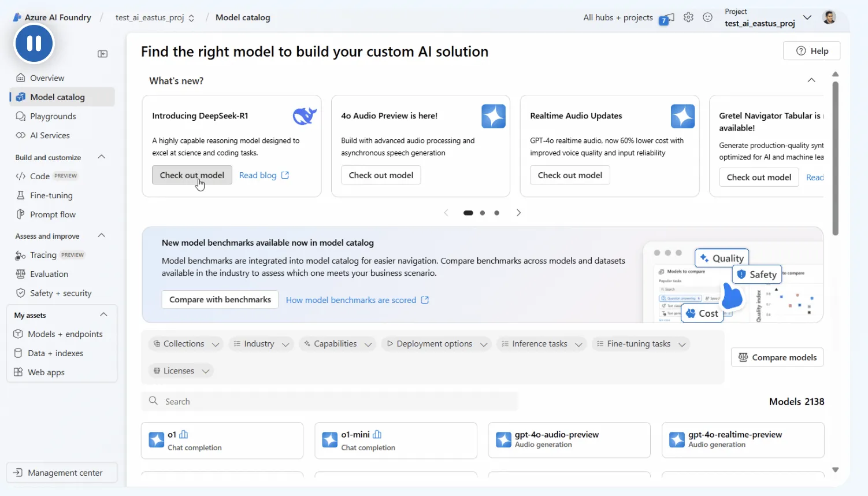Expand the Project selector dropdown
Image resolution: width=868 pixels, height=496 pixels.
[807, 17]
